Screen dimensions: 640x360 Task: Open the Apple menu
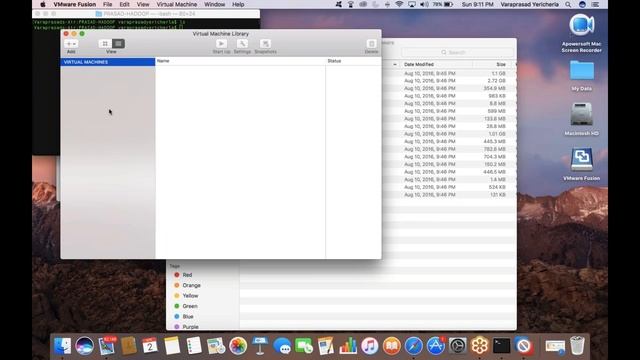tap(43, 4)
